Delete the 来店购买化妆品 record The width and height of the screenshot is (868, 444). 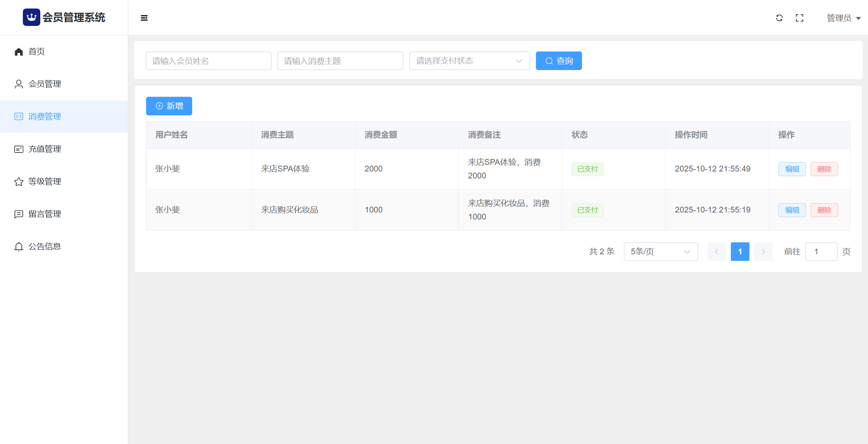pos(824,210)
